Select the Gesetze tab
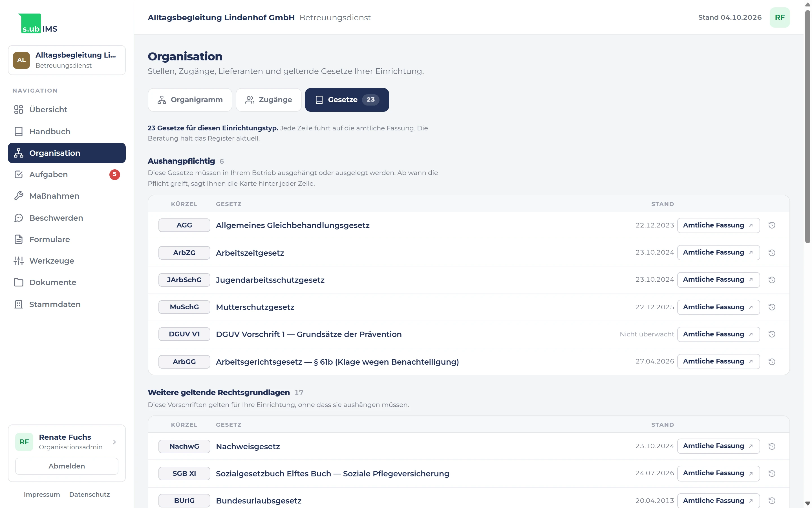The width and height of the screenshot is (812, 508). (x=347, y=100)
